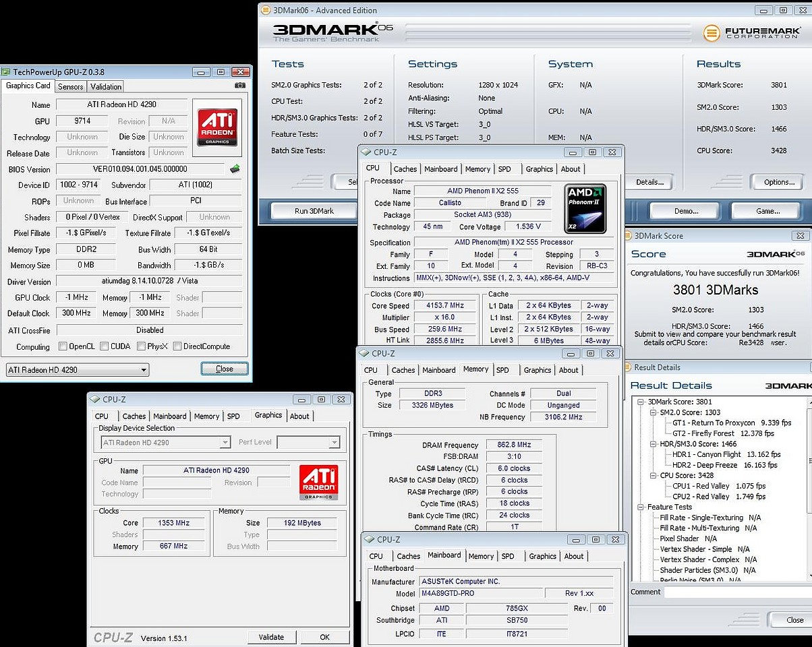Click the Comment text field
The height and width of the screenshot is (647, 812).
(736, 592)
